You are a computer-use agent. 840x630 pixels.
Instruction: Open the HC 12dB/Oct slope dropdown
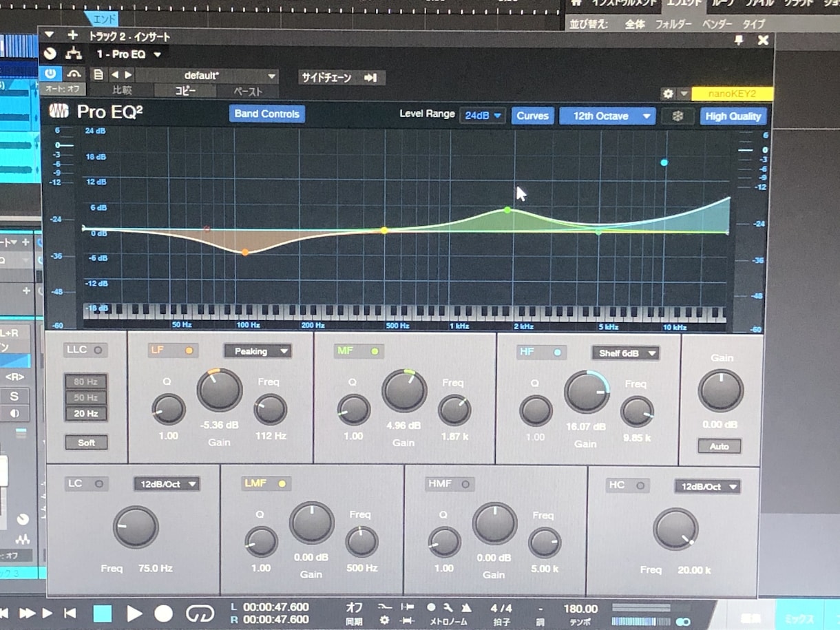coord(707,487)
